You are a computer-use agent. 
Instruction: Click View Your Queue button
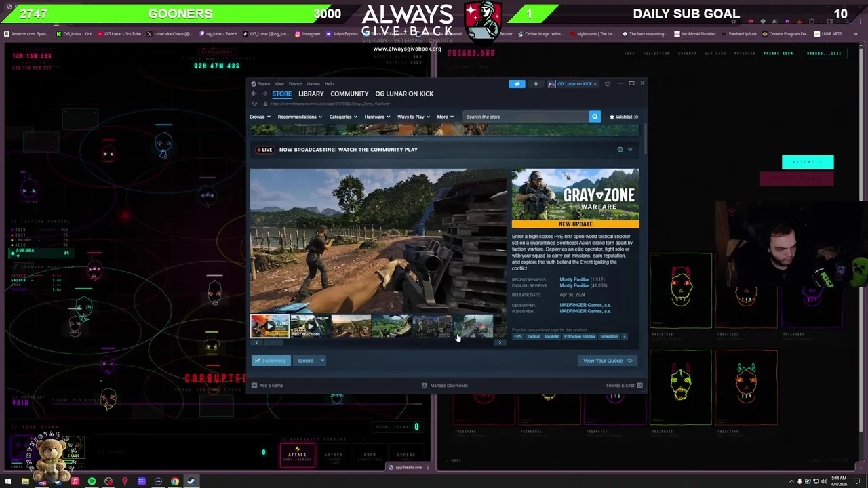(607, 361)
